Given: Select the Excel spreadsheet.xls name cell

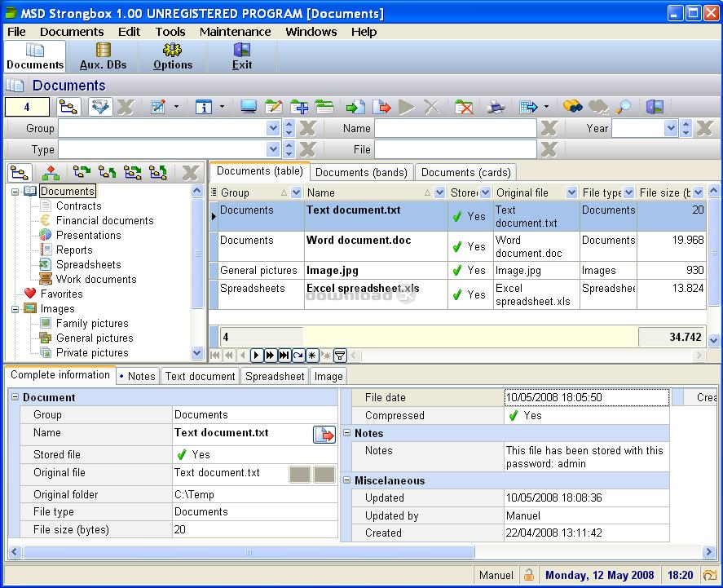Looking at the screenshot, I should 375,294.
